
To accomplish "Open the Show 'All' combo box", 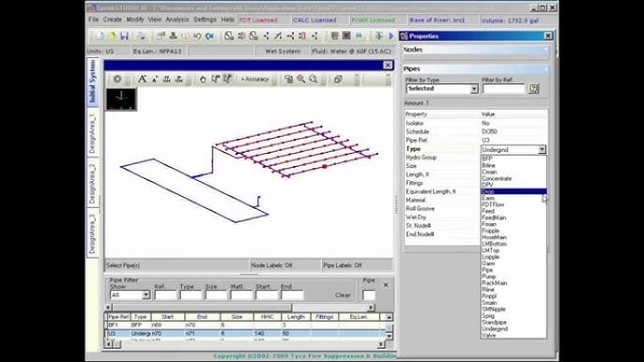I will [130, 294].
